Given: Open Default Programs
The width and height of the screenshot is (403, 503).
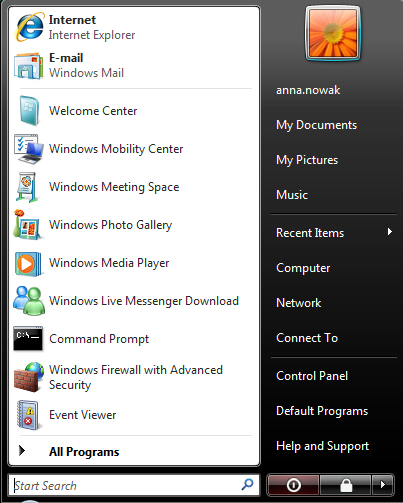Looking at the screenshot, I should pos(322,411).
